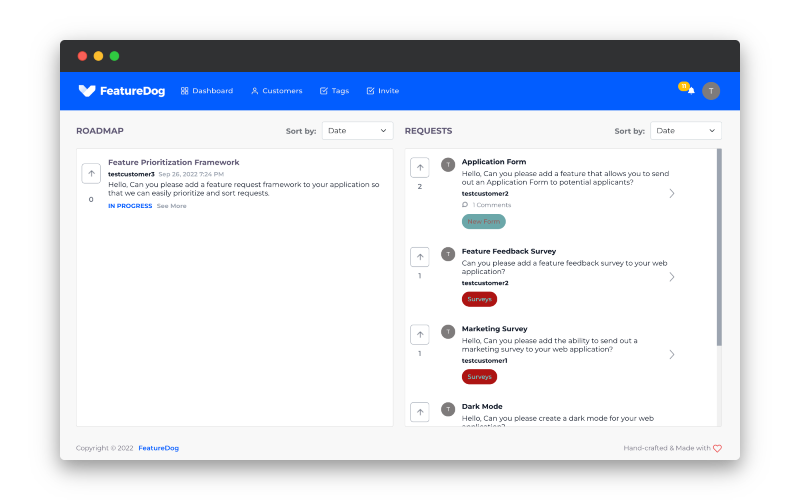The image size is (800, 500).
Task: Click testcustomer1 under Marketing Survey
Action: click(x=485, y=361)
